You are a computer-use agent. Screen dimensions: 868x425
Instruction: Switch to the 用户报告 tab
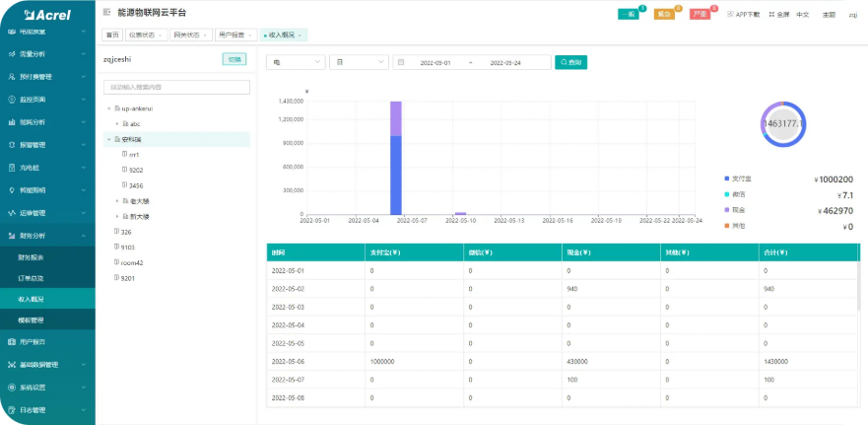pos(236,35)
